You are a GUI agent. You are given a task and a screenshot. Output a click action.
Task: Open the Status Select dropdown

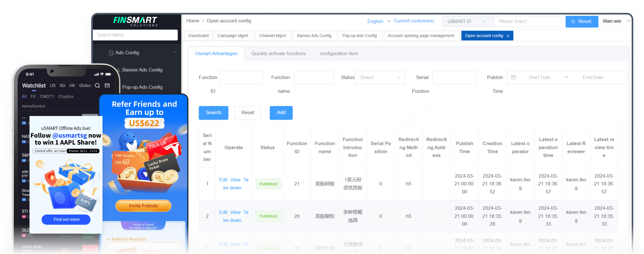tap(380, 78)
